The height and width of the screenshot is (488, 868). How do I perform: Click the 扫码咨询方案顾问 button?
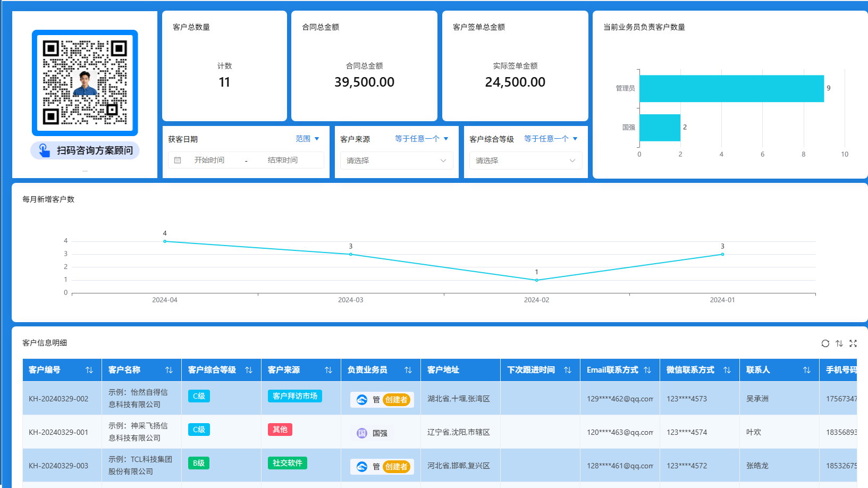tap(85, 150)
